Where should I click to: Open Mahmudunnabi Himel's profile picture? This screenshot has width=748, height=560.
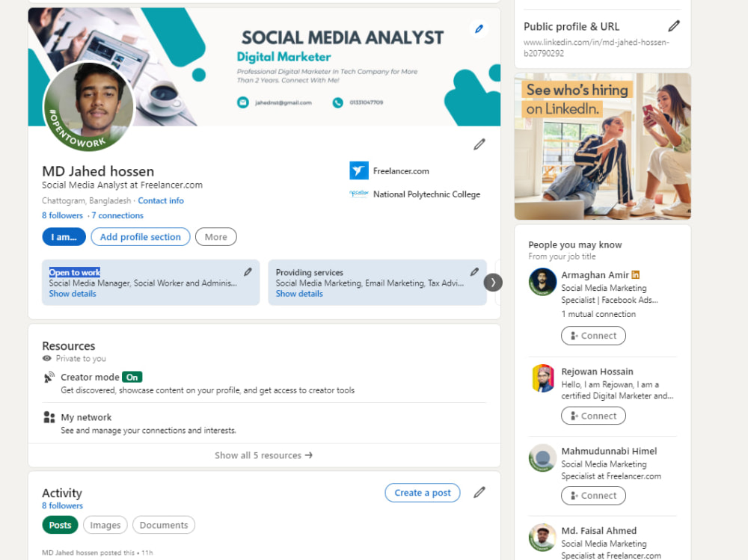point(542,458)
